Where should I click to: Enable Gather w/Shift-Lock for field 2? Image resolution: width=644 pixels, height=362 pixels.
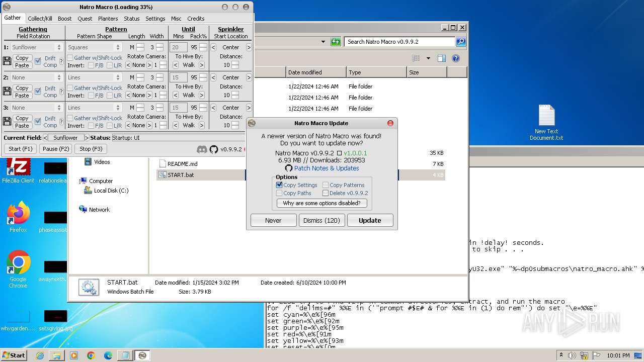coord(70,88)
